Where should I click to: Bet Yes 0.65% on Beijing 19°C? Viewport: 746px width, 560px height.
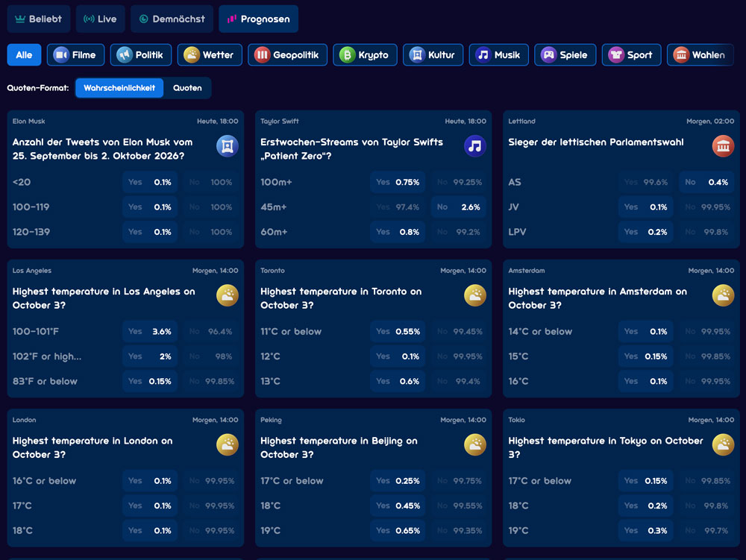pyautogui.click(x=398, y=530)
